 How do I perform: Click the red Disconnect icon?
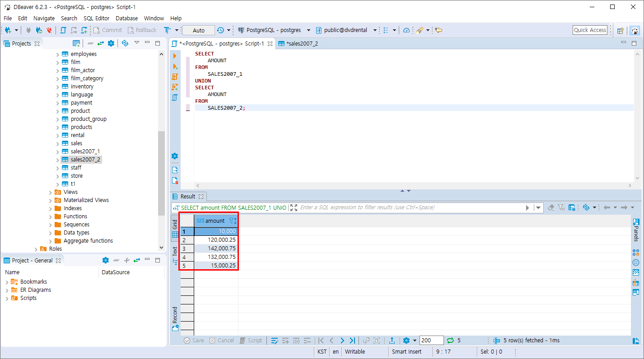click(49, 30)
